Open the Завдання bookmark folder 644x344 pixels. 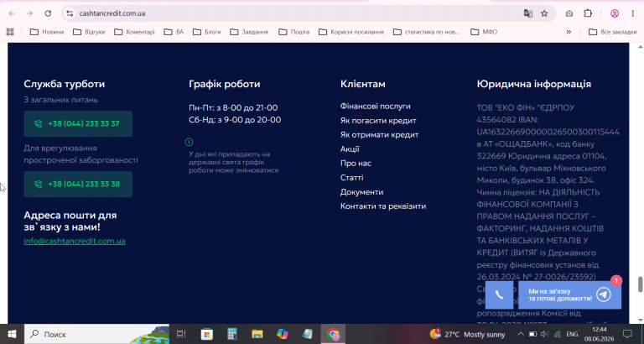(x=249, y=32)
